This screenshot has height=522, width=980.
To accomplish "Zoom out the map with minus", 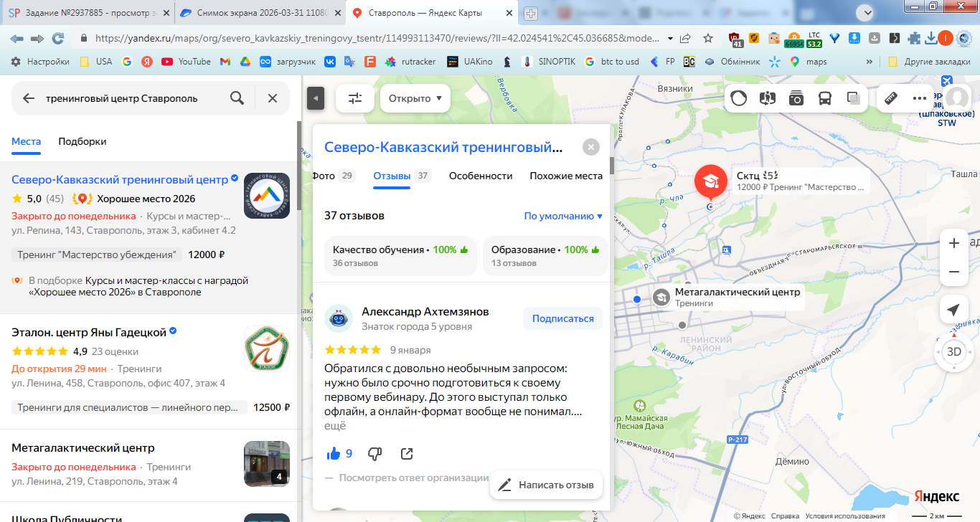I will point(954,272).
